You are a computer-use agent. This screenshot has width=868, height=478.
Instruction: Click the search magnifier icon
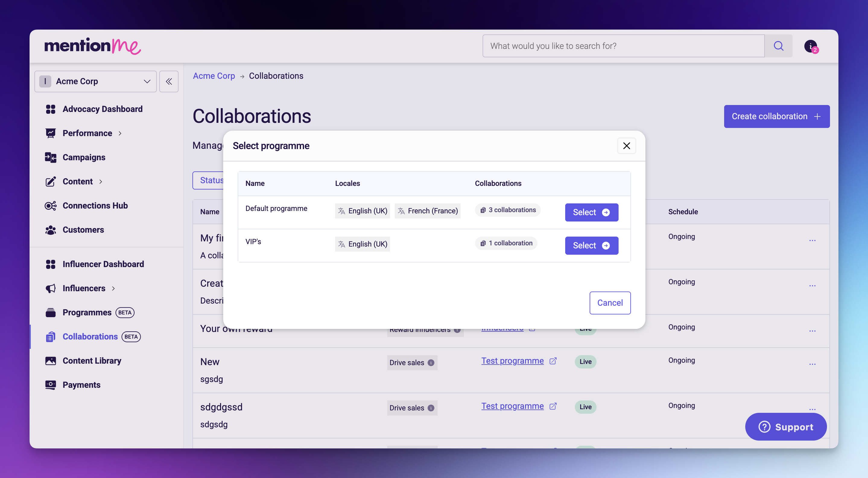tap(779, 46)
